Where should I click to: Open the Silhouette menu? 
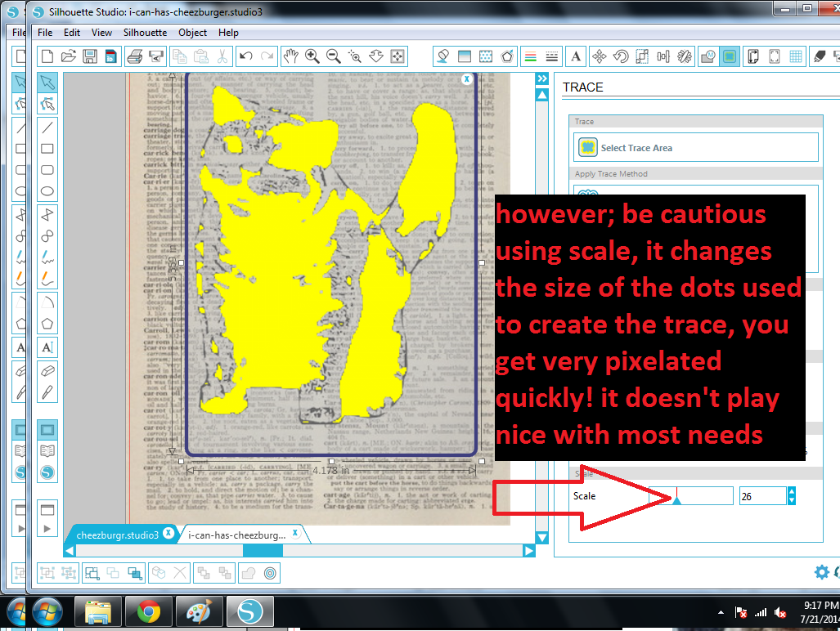[x=145, y=33]
